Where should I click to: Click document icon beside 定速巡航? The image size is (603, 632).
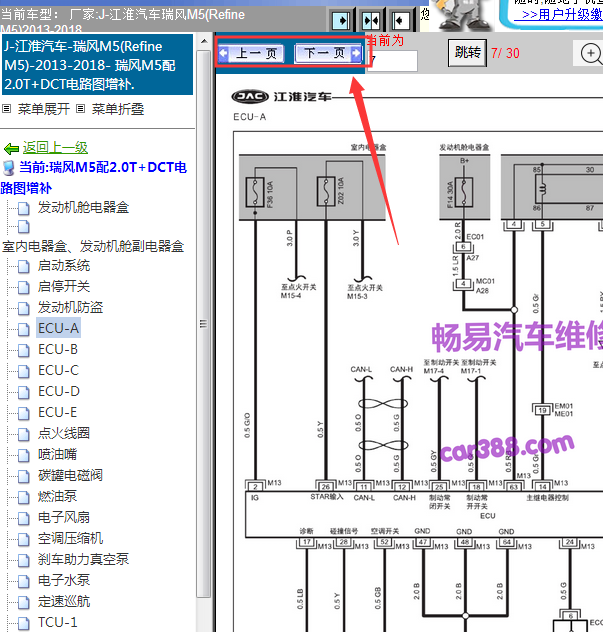24,602
